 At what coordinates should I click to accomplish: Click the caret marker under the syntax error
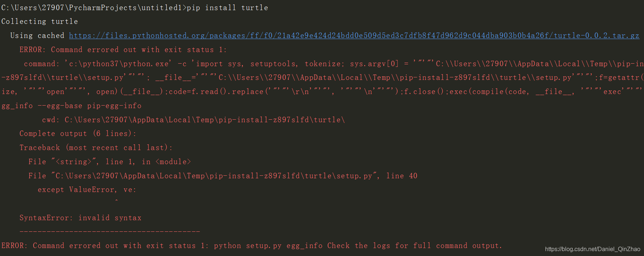coord(116,200)
